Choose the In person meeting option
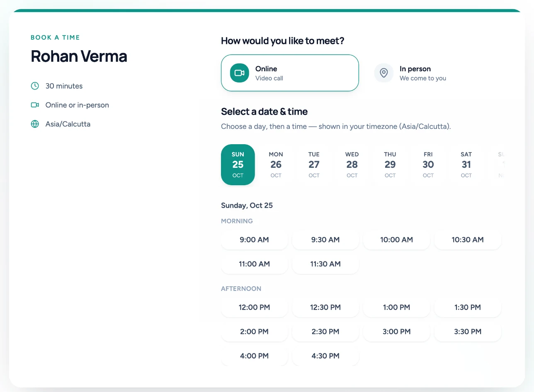 (434, 73)
